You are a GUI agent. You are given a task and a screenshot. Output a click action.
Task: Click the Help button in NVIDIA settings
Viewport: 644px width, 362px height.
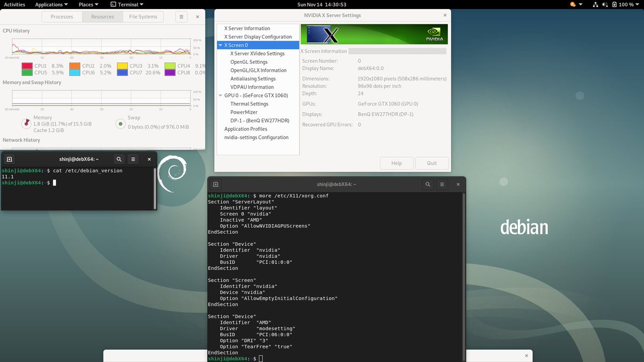[x=397, y=163]
